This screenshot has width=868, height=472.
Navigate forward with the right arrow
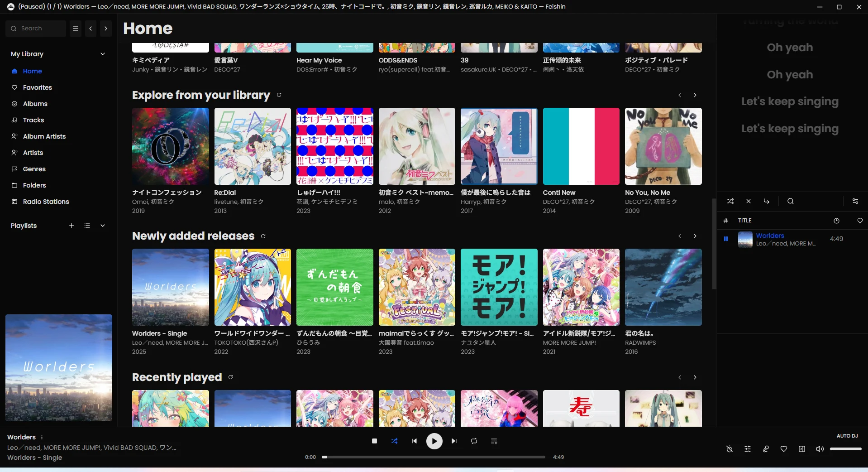tap(106, 29)
